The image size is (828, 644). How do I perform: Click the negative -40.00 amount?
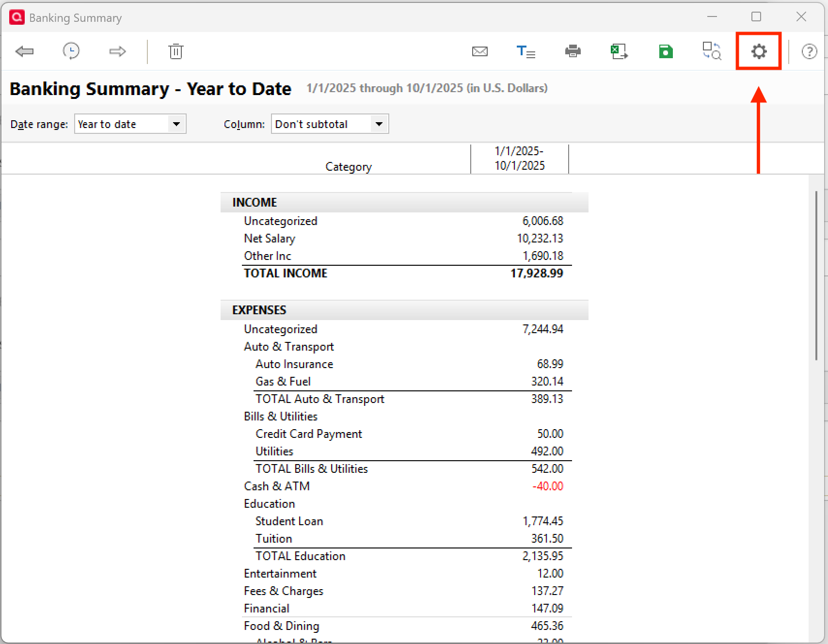[548, 486]
